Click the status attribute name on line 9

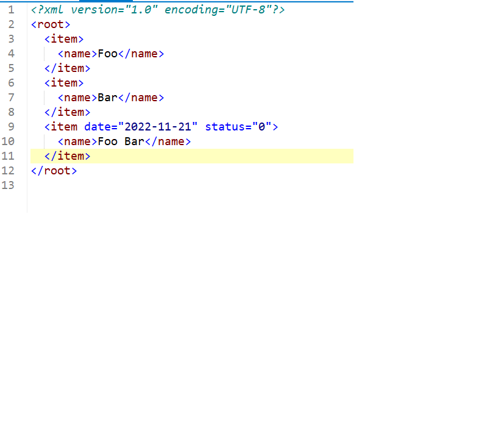[225, 127]
